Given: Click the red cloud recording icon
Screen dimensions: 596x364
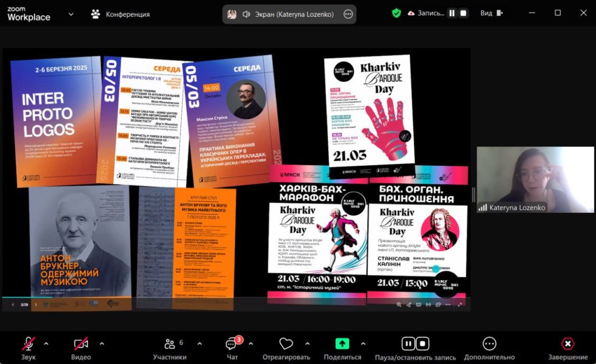Looking at the screenshot, I should coord(411,13).
